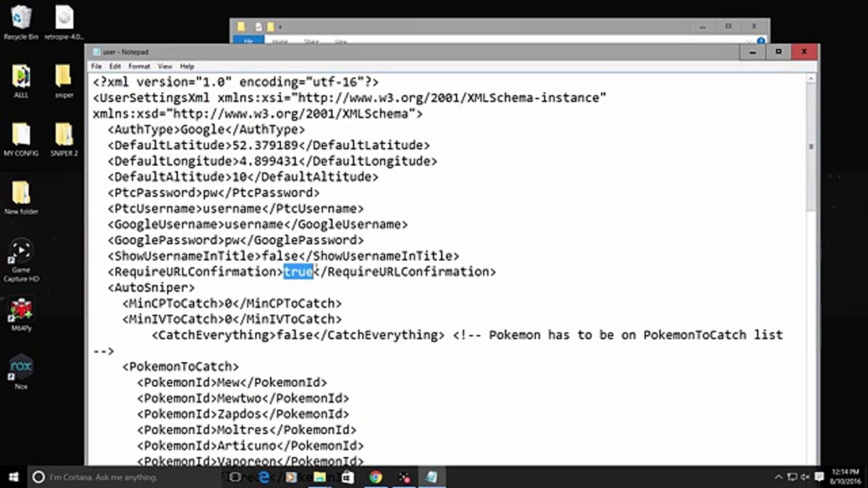The image size is (868, 488).
Task: Click the Cortana search box
Action: click(x=124, y=477)
